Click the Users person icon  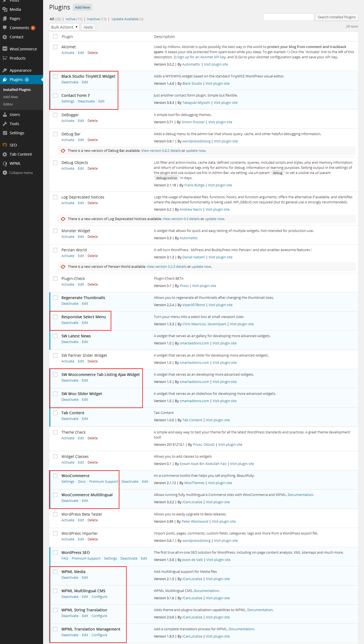click(x=5, y=115)
